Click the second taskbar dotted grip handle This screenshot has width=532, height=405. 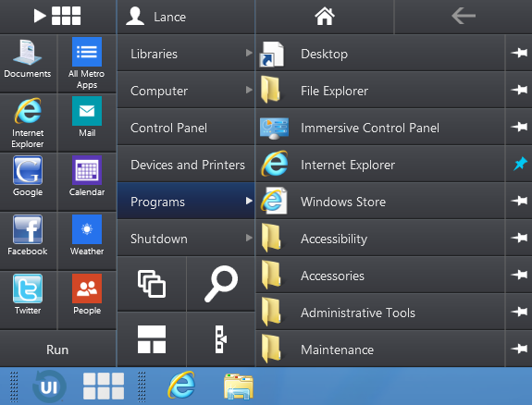[x=142, y=387]
